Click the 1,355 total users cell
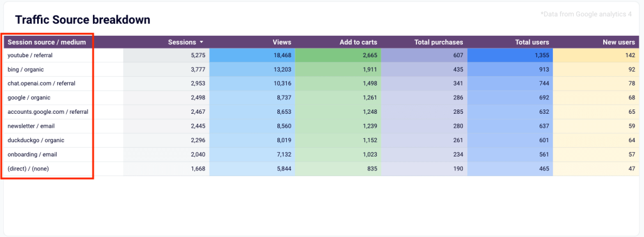The height and width of the screenshot is (237, 644). tap(510, 55)
